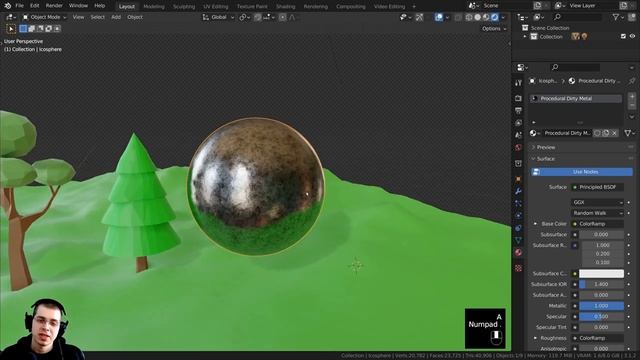640x360 pixels.
Task: Toggle the fake user shield on material
Action: click(597, 133)
